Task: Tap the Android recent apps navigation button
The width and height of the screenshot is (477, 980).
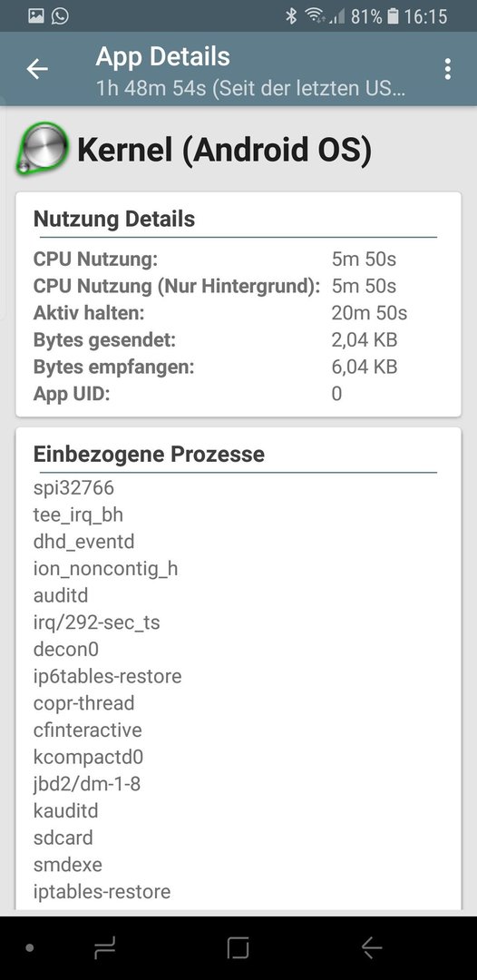Action: pyautogui.click(x=104, y=948)
